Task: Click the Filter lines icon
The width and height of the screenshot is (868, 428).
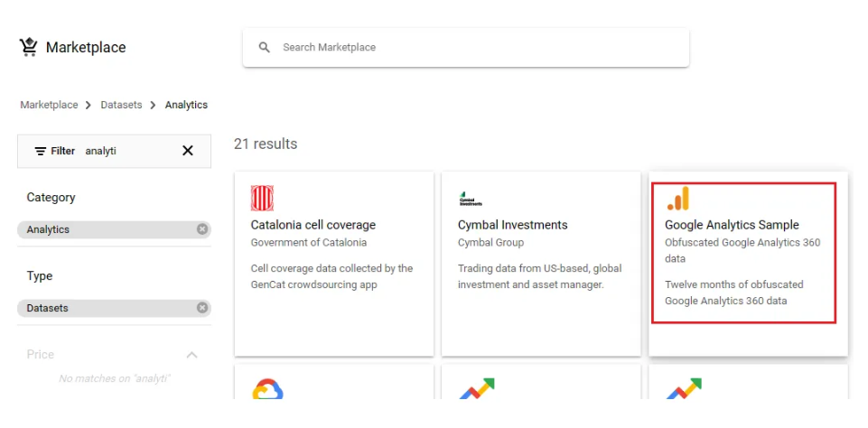Action: (41, 151)
